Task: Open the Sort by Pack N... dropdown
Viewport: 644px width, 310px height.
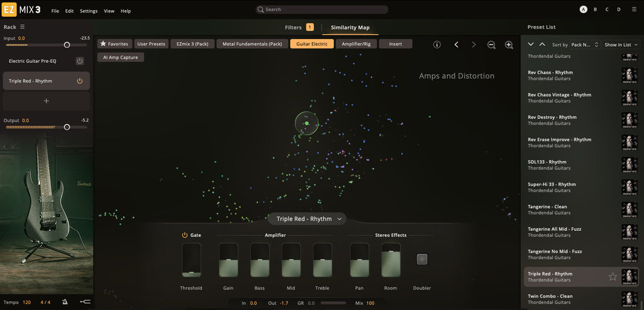Action: [x=585, y=45]
